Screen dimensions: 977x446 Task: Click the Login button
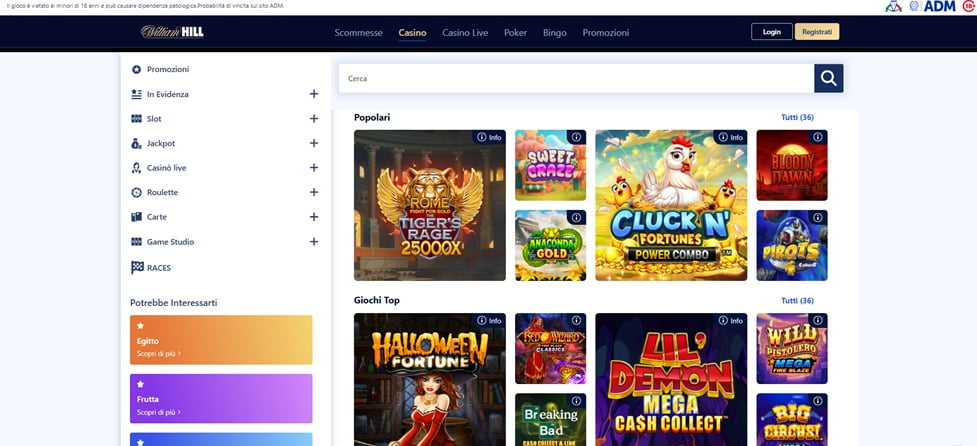(x=772, y=32)
